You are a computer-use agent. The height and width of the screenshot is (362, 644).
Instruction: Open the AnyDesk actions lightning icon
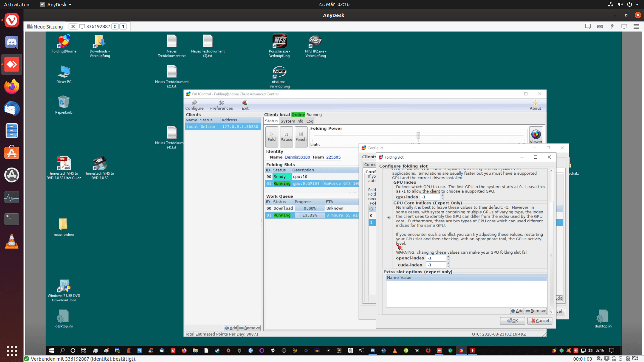click(612, 26)
